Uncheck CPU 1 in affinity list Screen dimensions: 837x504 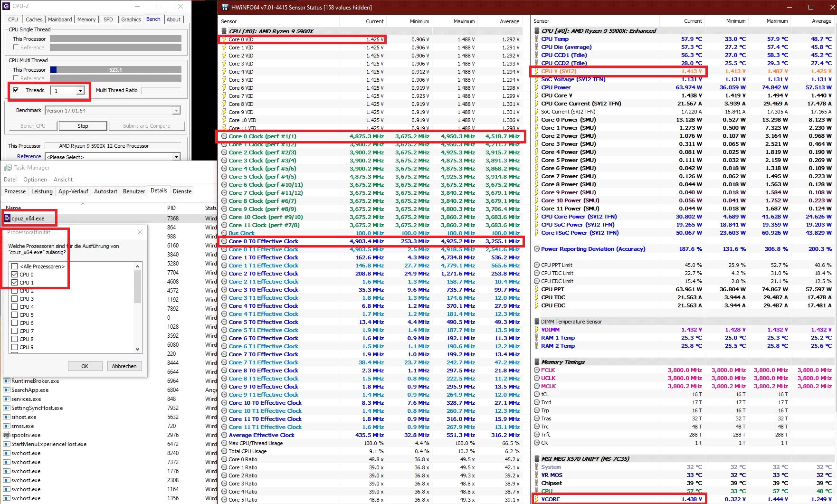coord(15,283)
